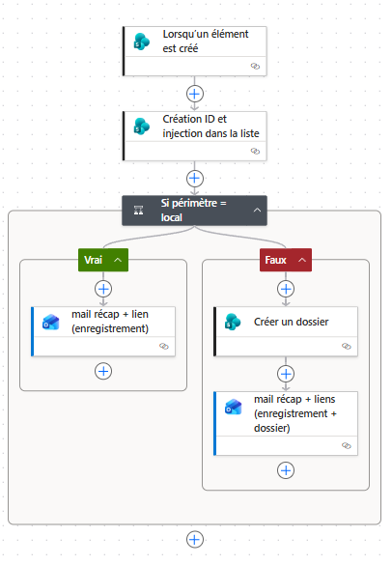Click Outlook icon on 'mail récap + lien' action
Image resolution: width=392 pixels, height=565 pixels.
[x=51, y=322]
